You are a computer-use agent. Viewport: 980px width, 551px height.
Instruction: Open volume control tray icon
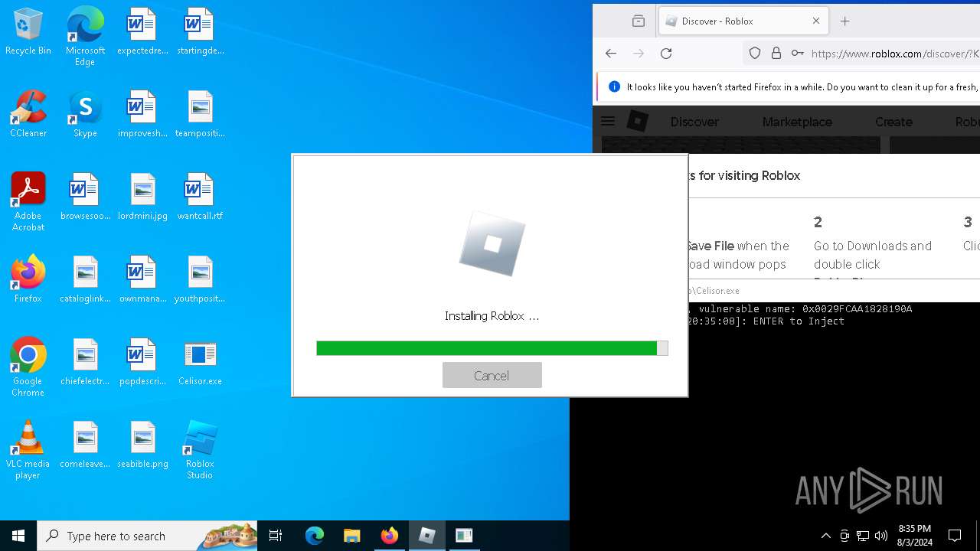(x=881, y=536)
